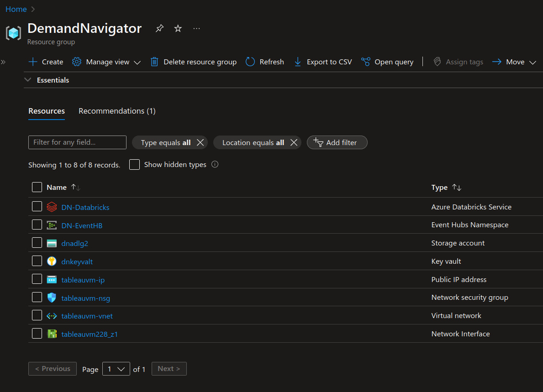Select all resources with header checkbox
Viewport: 543px width, 392px height.
pyautogui.click(x=37, y=187)
